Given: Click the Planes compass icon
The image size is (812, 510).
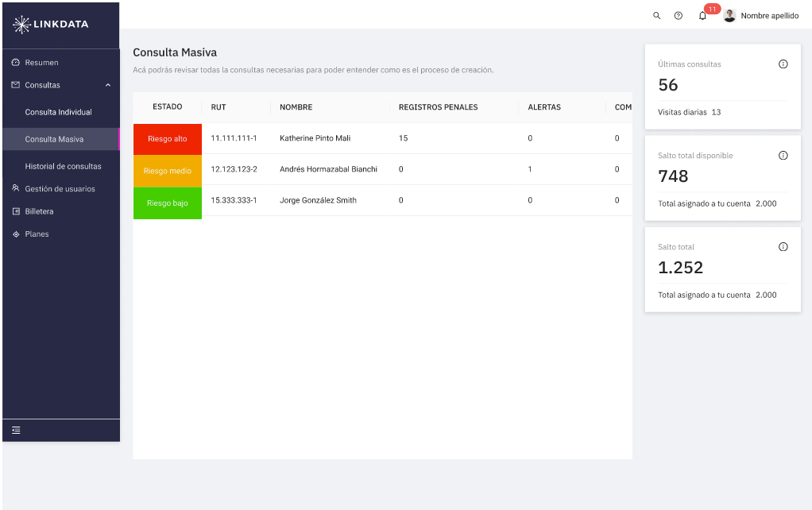Looking at the screenshot, I should pyautogui.click(x=17, y=234).
